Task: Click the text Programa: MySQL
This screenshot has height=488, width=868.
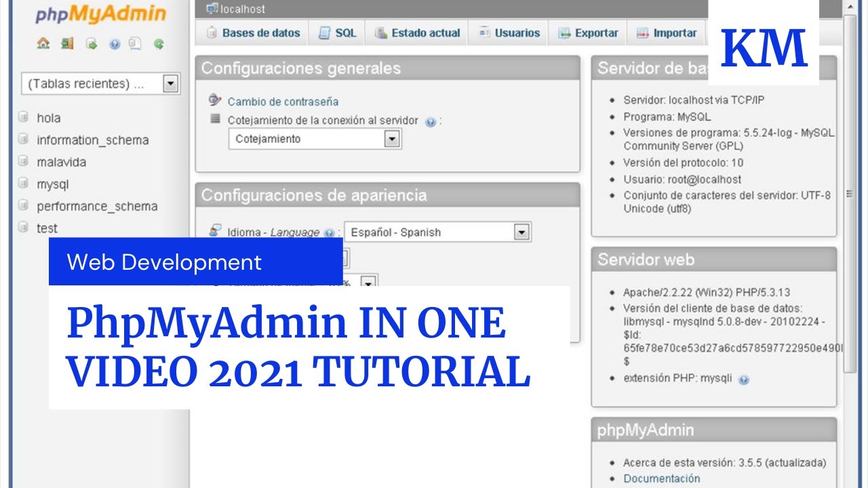Action: (667, 117)
